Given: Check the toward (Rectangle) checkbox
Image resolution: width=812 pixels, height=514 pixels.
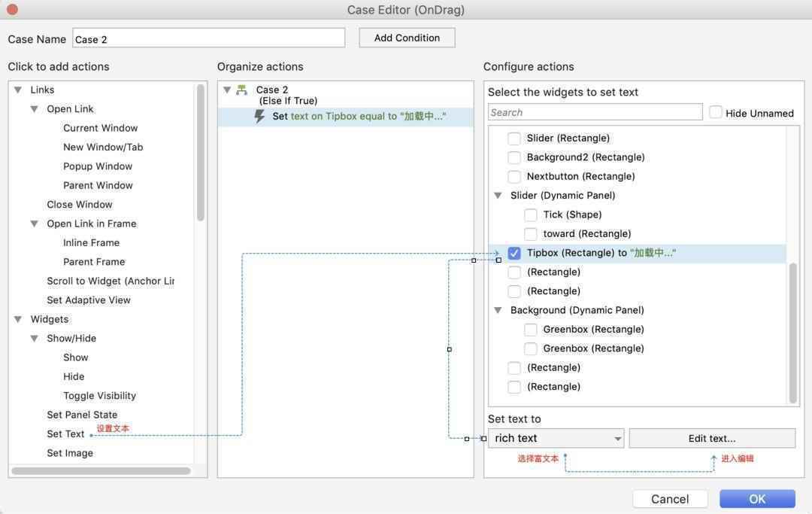Looking at the screenshot, I should click(530, 234).
